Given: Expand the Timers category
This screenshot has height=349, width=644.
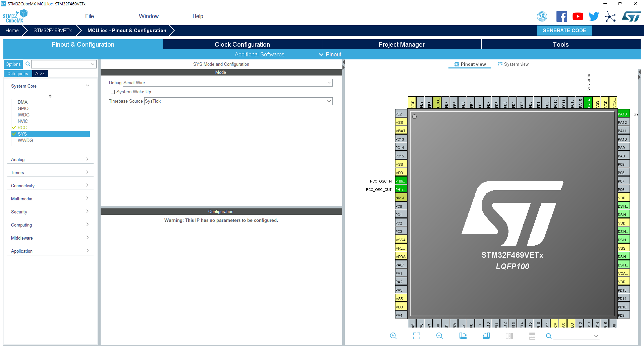Looking at the screenshot, I should point(50,172).
